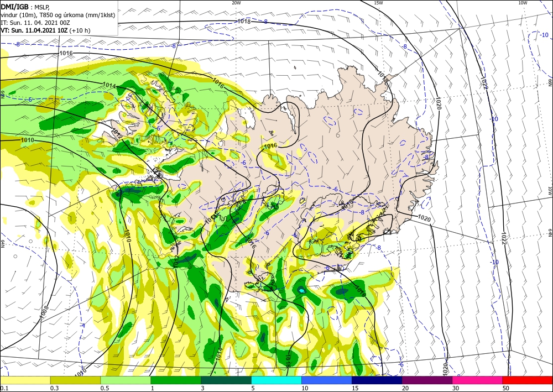553x392 pixels.
Task: Click legend scale value '0.3'
Action: (54, 388)
